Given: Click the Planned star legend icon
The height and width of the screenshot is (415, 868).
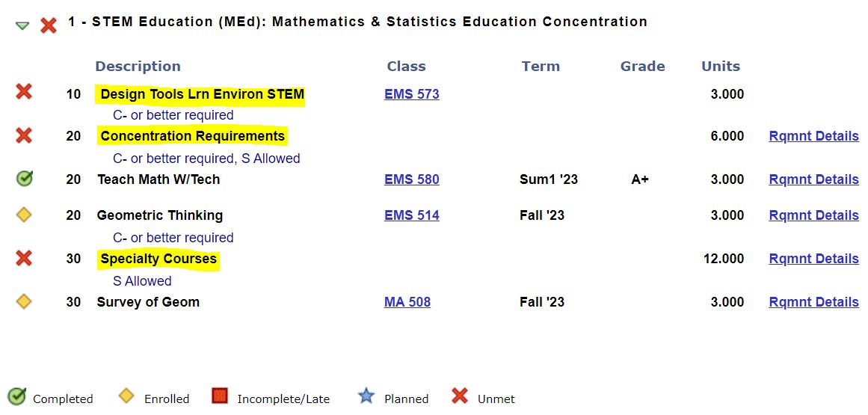Looking at the screenshot, I should pyautogui.click(x=366, y=396).
